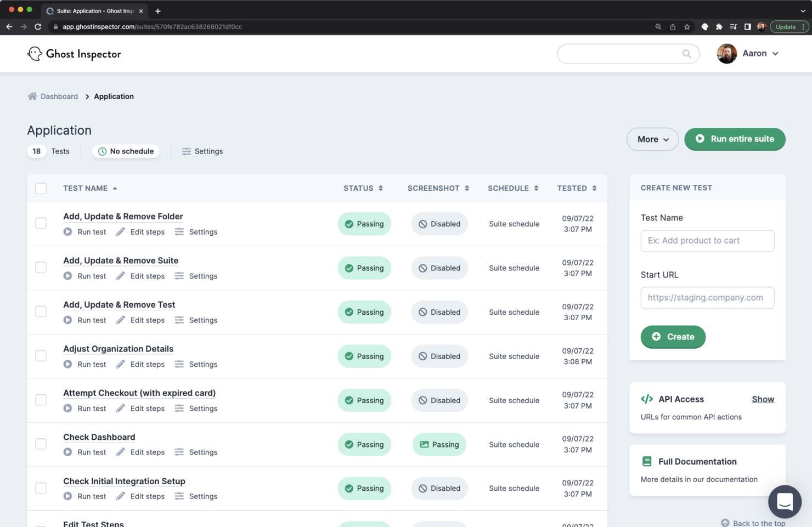Image resolution: width=812 pixels, height=527 pixels.
Task: Go to Dashboard breadcrumb
Action: 59,97
